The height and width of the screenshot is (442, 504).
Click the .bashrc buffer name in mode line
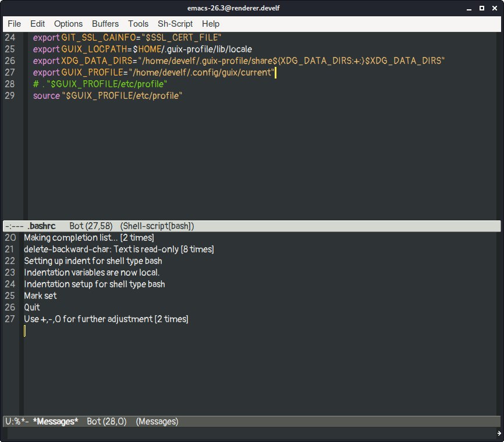click(x=41, y=226)
